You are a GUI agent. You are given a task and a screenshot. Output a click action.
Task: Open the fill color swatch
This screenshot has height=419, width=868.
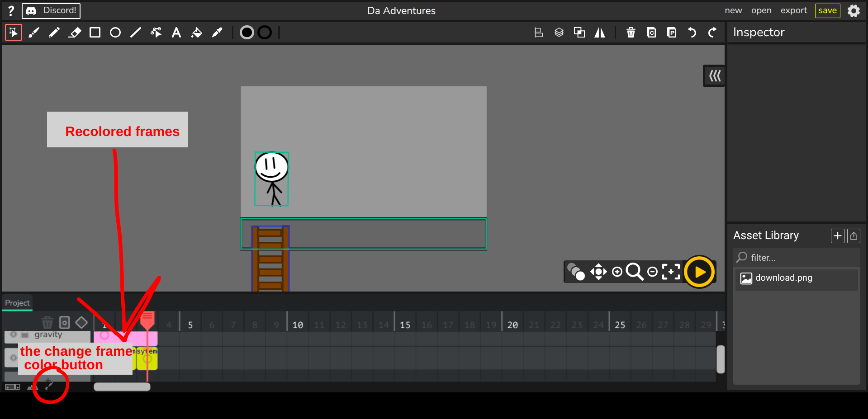tap(247, 33)
